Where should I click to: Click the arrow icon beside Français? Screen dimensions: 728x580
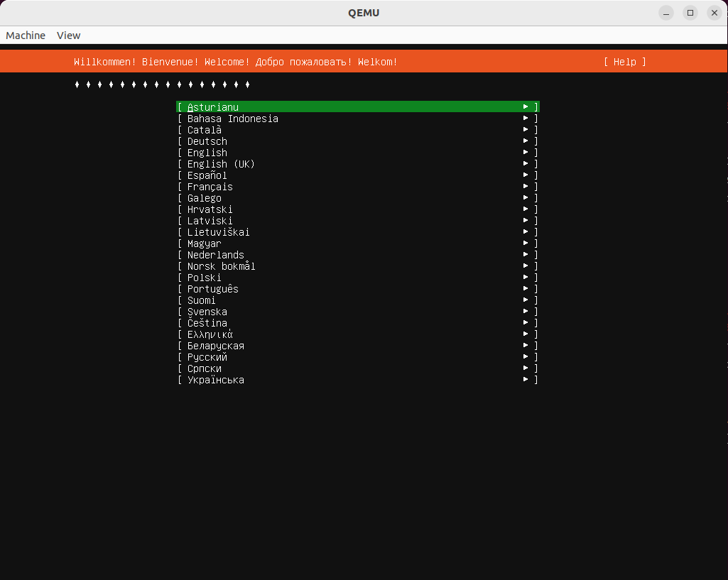click(526, 187)
